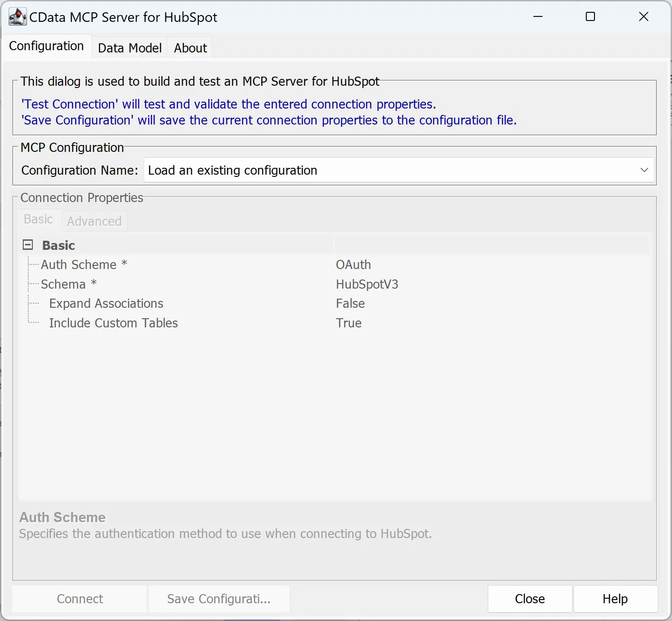The image size is (672, 621).
Task: Click the Connect button
Action: pos(79,599)
